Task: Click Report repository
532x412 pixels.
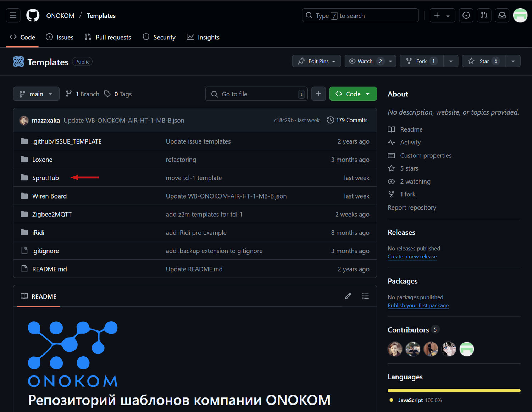Action: pos(412,207)
